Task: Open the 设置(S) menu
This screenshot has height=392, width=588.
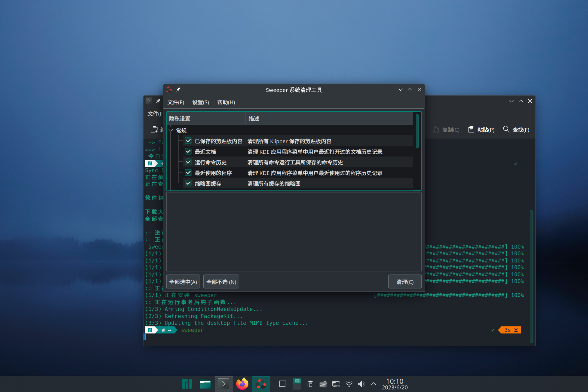Action: (x=201, y=102)
